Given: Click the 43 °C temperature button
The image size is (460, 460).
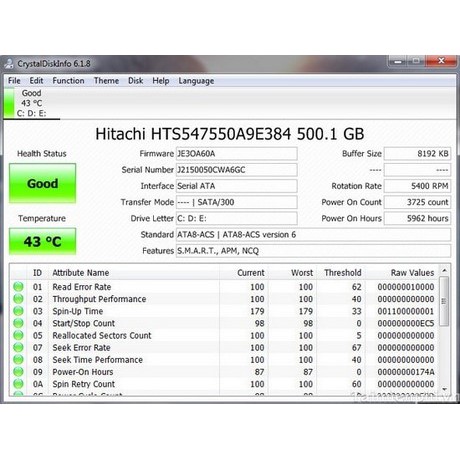Looking at the screenshot, I should (x=42, y=241).
